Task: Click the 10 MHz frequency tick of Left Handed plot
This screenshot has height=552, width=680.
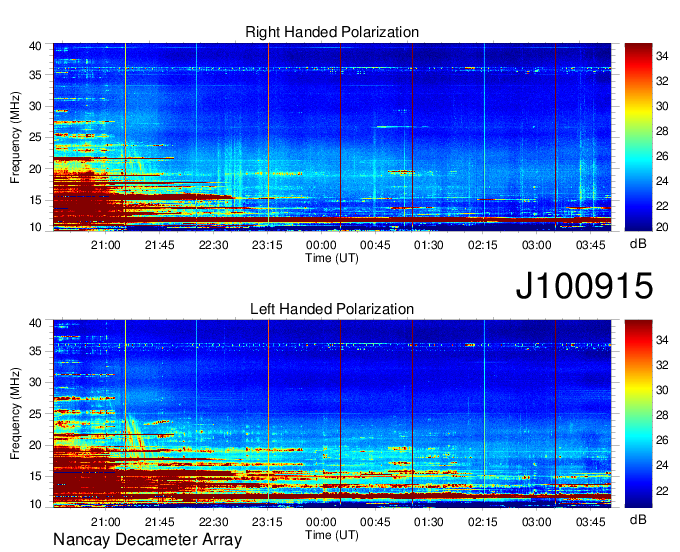Action: click(x=36, y=504)
